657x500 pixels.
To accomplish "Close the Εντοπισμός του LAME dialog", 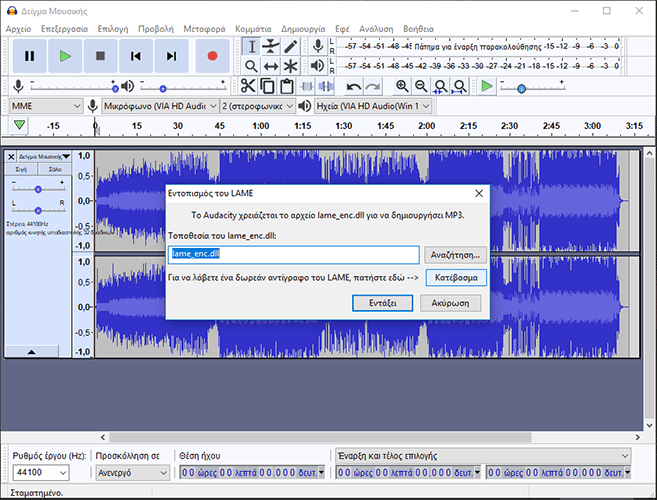I will point(479,193).
